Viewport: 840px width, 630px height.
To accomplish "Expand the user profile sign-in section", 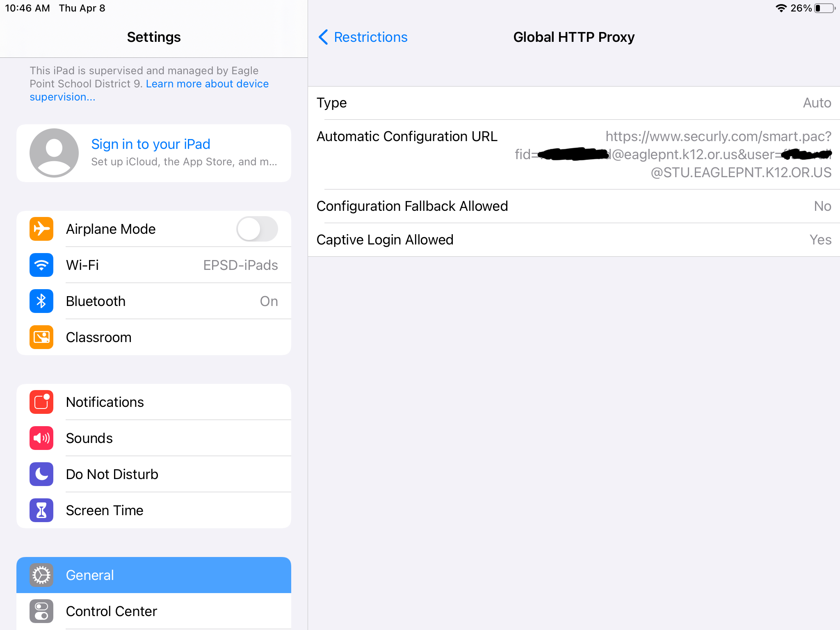I will (x=154, y=153).
